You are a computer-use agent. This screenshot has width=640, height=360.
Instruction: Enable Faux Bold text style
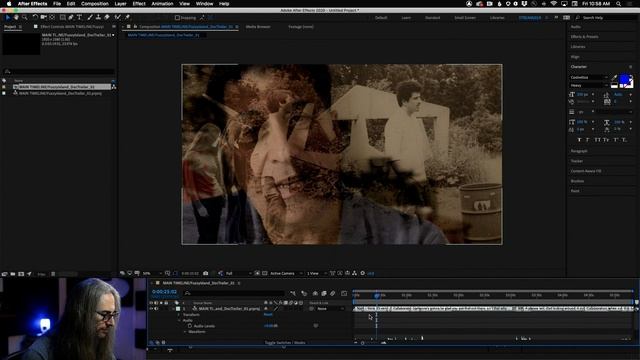click(x=579, y=140)
